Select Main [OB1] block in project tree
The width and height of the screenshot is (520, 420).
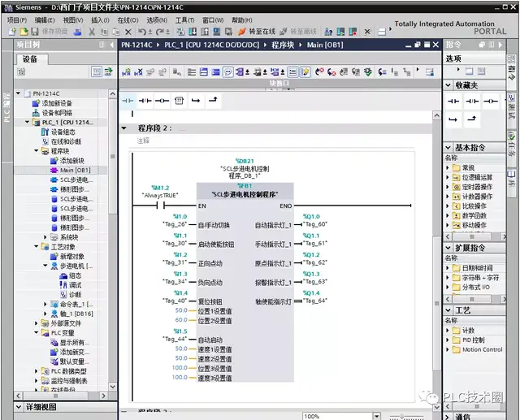(x=75, y=171)
